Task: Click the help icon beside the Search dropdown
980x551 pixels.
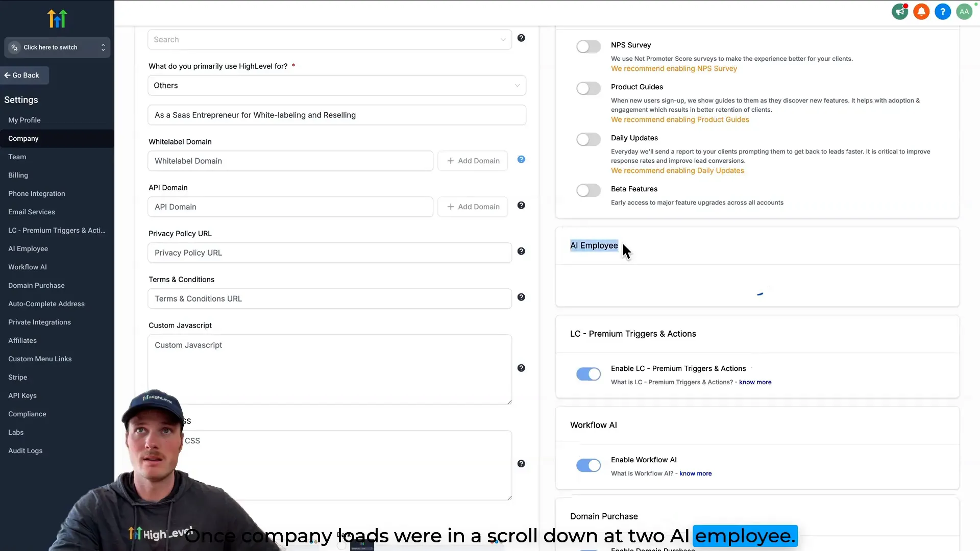Action: [521, 38]
